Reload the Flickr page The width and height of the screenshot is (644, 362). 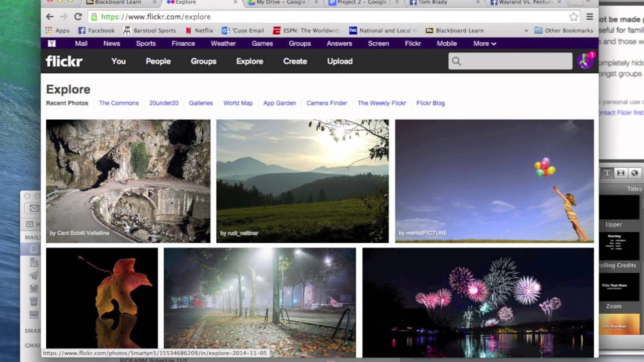[78, 17]
